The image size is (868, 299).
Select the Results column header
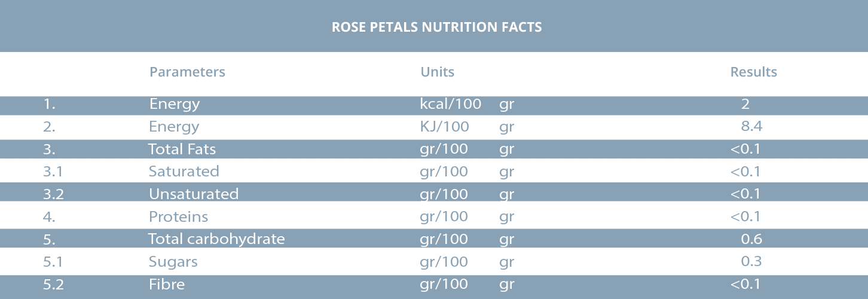[x=753, y=72]
